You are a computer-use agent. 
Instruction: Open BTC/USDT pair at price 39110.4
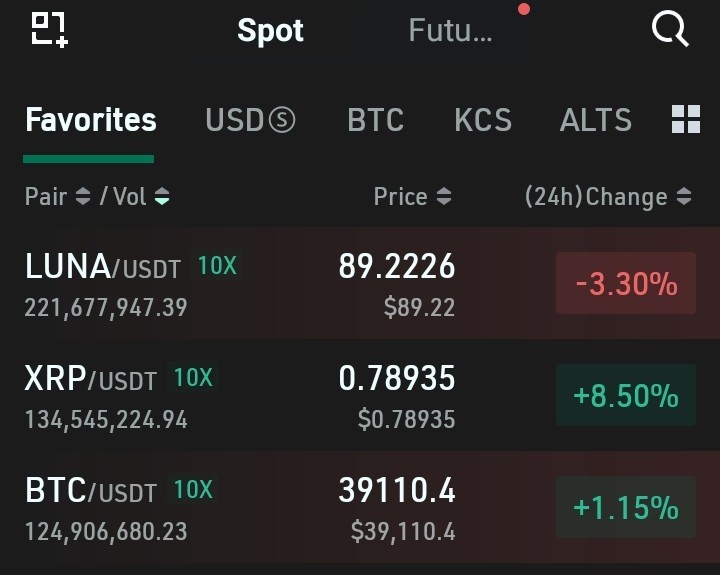coord(360,507)
